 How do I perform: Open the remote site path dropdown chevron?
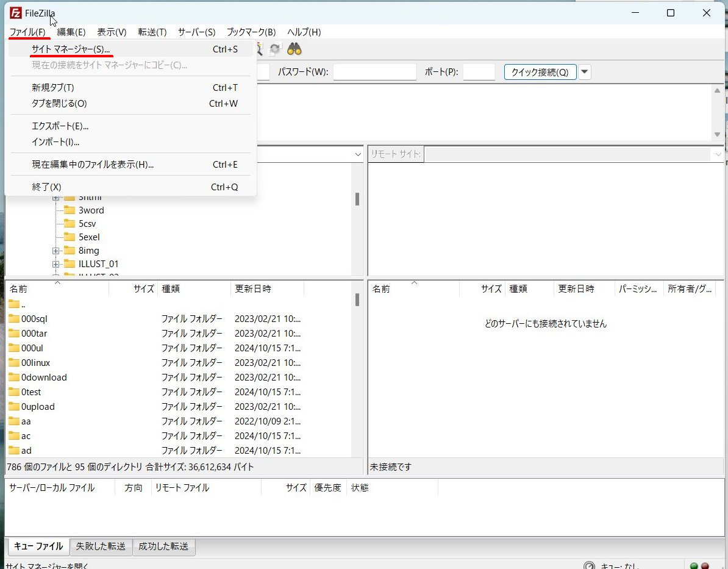[719, 154]
